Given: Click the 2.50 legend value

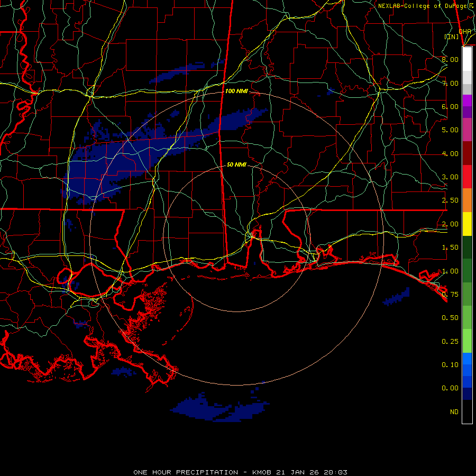Looking at the screenshot, I should tap(450, 200).
